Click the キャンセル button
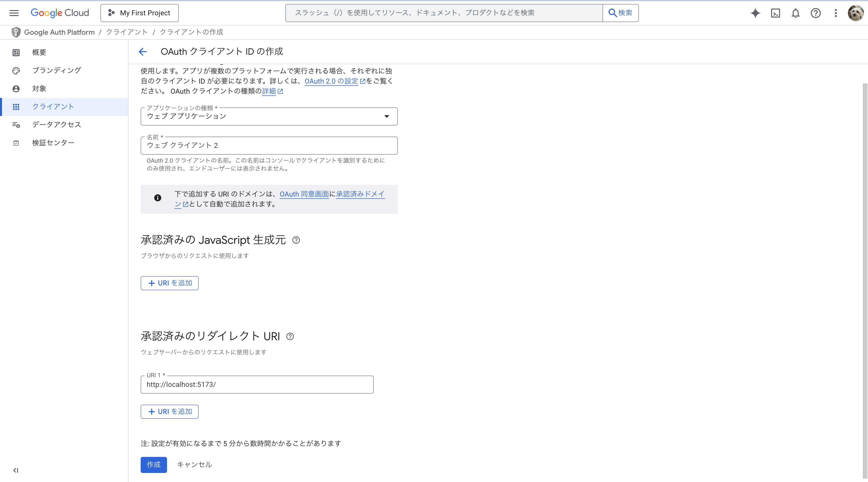Image resolution: width=868 pixels, height=482 pixels. 194,465
